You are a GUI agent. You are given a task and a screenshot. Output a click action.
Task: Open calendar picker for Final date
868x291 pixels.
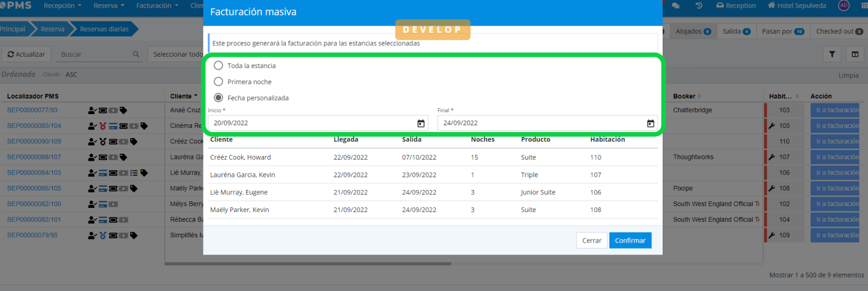[650, 123]
